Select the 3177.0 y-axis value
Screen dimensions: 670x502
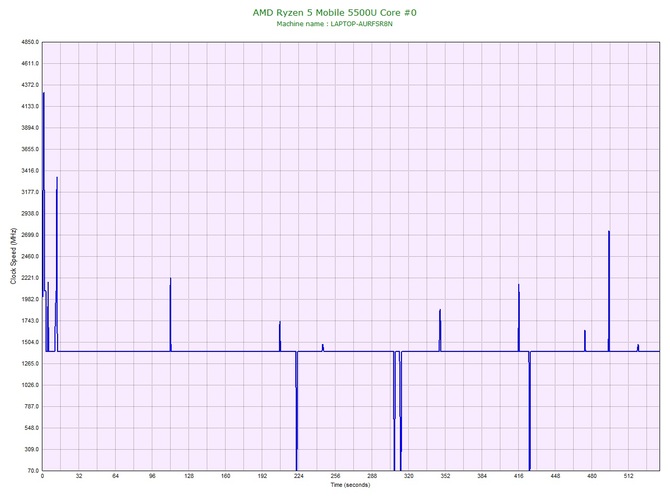click(30, 192)
